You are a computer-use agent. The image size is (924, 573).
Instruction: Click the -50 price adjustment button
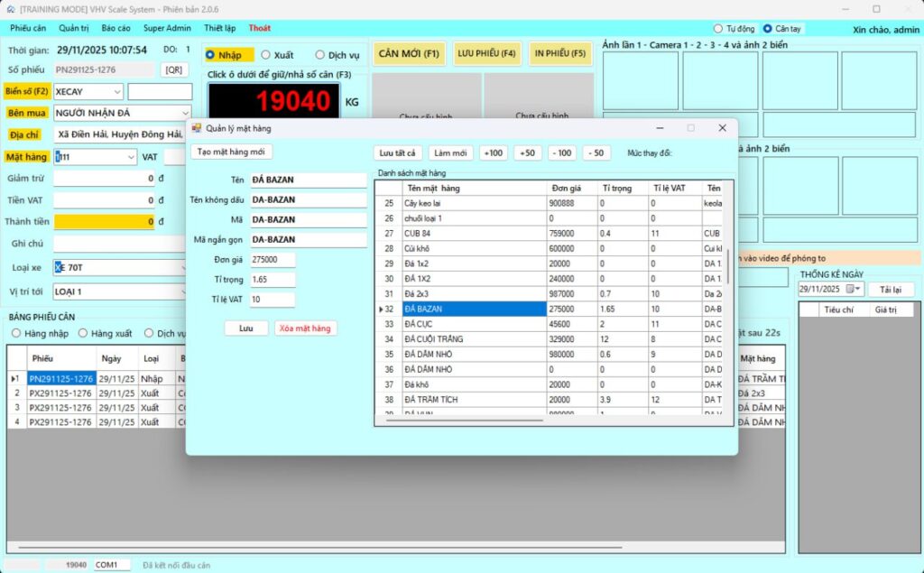click(x=596, y=152)
